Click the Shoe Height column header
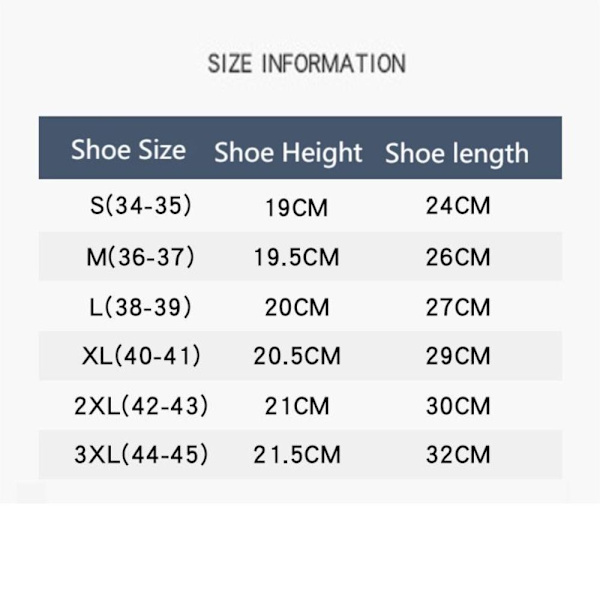Viewport: 600px width, 600px height. click(288, 153)
